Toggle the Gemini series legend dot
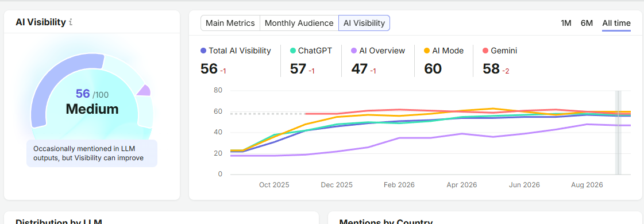The width and height of the screenshot is (644, 224). pos(485,51)
